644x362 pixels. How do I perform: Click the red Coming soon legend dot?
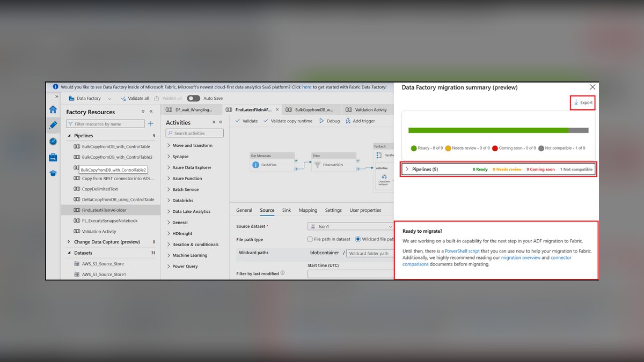pyautogui.click(x=495, y=149)
